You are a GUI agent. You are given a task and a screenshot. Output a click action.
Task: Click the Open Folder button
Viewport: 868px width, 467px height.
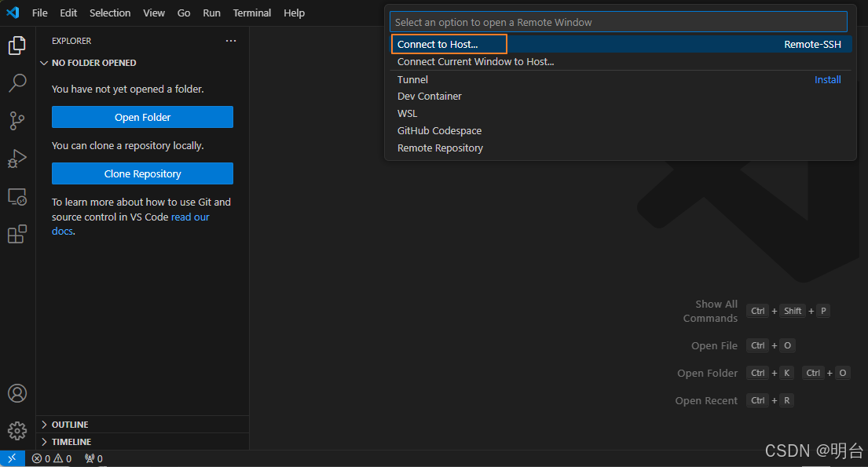point(142,117)
